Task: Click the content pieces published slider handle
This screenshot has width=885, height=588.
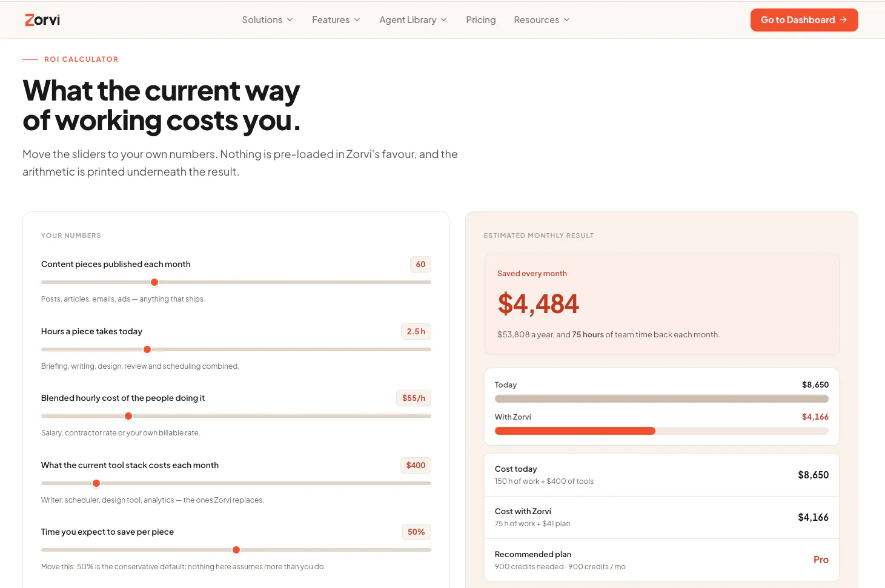Action: click(154, 282)
